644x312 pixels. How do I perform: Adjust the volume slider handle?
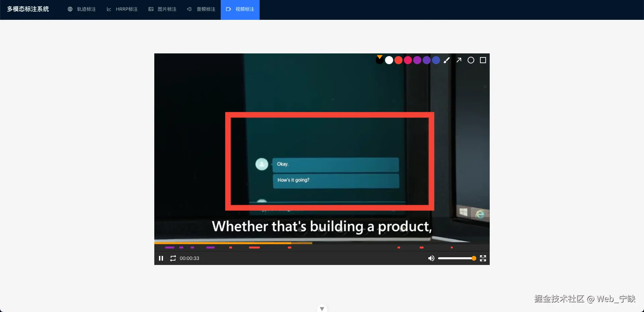[474, 258]
